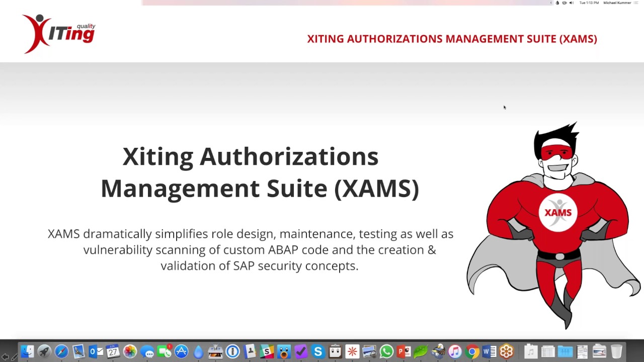The image size is (644, 362).
Task: Expand hidden menu bar icons chevron
Action: [550, 3]
